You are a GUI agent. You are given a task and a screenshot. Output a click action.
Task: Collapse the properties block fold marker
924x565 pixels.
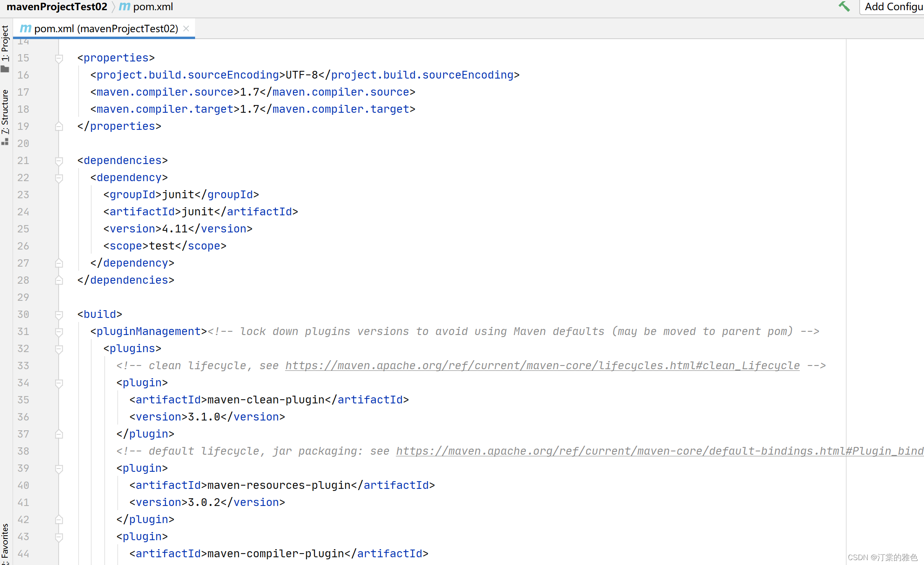pyautogui.click(x=59, y=59)
